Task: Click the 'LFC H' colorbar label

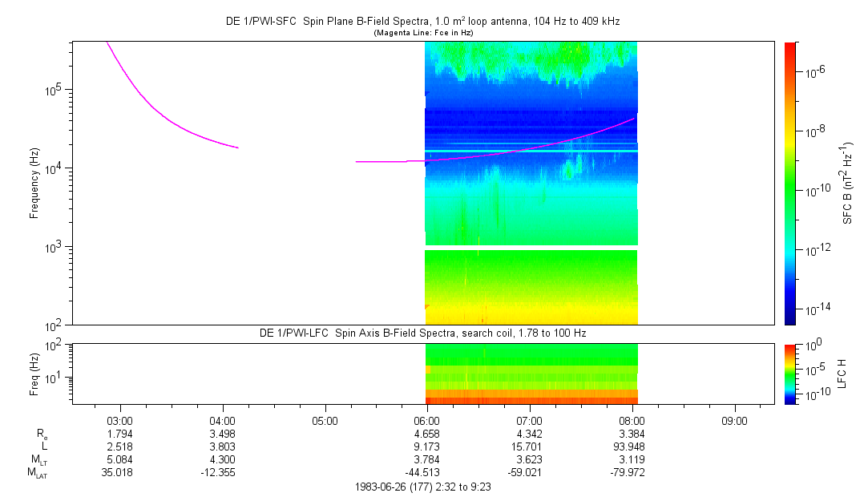Action: click(842, 374)
